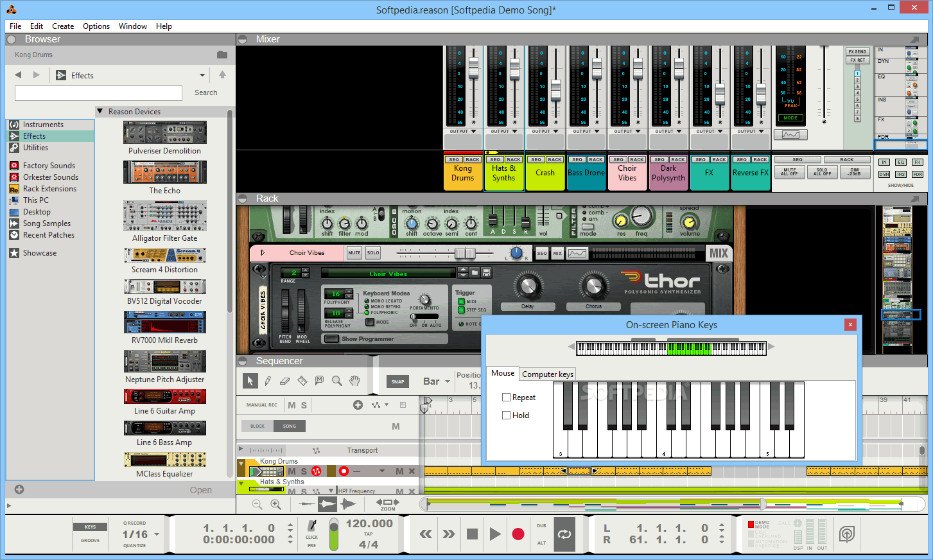This screenshot has height=560, width=933.
Task: Toggle the transport Loop button
Action: click(x=564, y=534)
